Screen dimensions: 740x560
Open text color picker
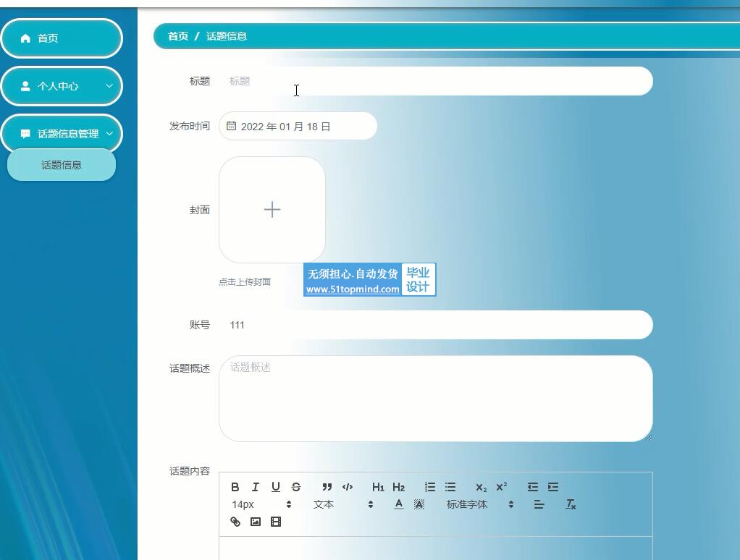click(x=399, y=504)
